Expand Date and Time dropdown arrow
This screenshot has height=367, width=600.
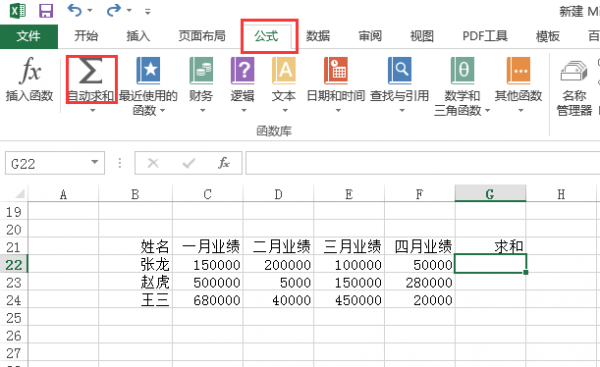[x=338, y=111]
